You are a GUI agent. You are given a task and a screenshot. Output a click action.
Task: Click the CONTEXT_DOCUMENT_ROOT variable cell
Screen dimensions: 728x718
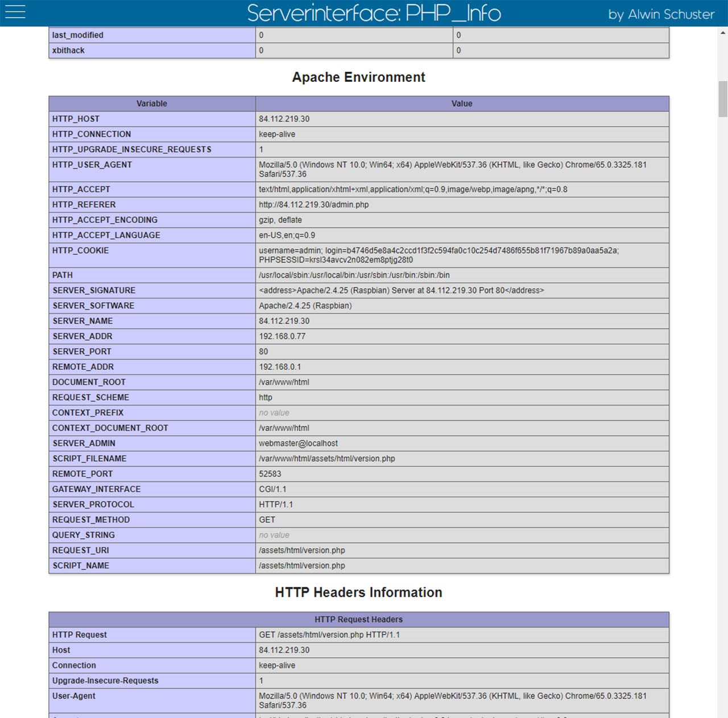tap(152, 428)
